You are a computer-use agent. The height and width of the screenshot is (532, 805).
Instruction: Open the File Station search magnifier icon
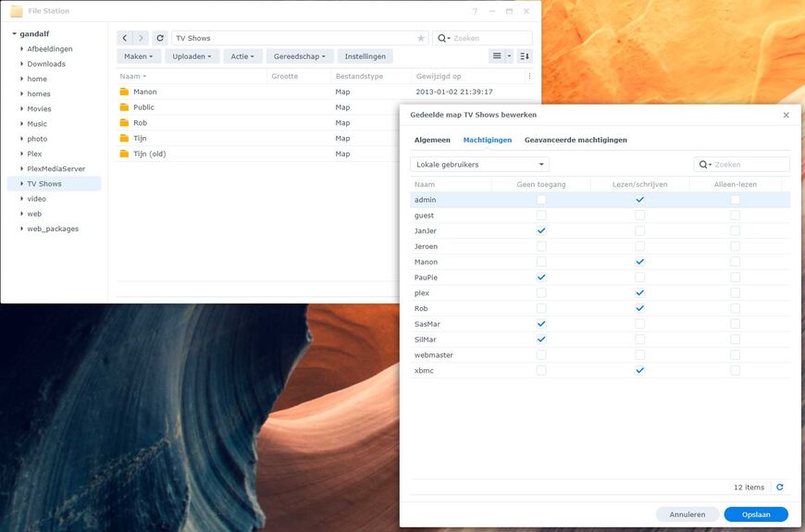tap(443, 38)
